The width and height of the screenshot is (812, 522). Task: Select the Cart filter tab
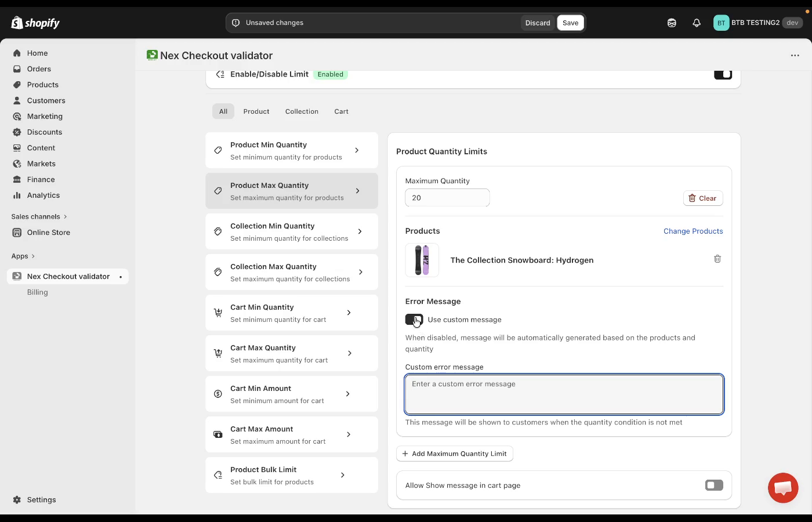click(341, 111)
